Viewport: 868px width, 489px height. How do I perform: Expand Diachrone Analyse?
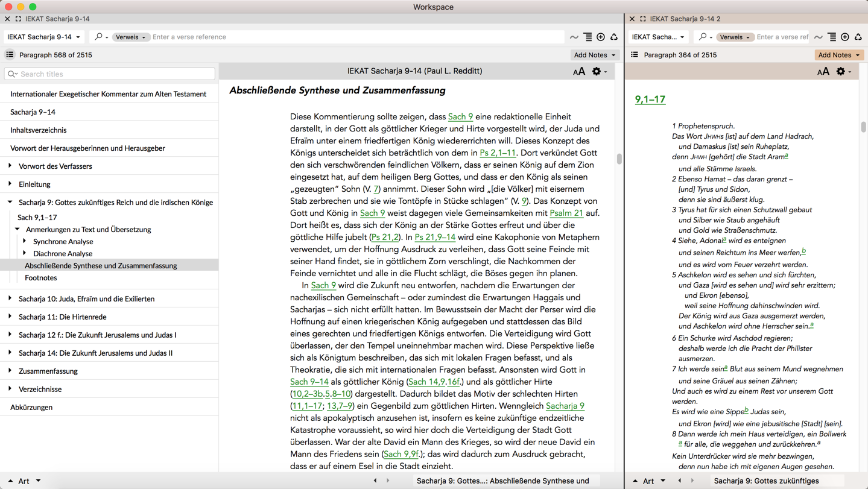coord(25,253)
